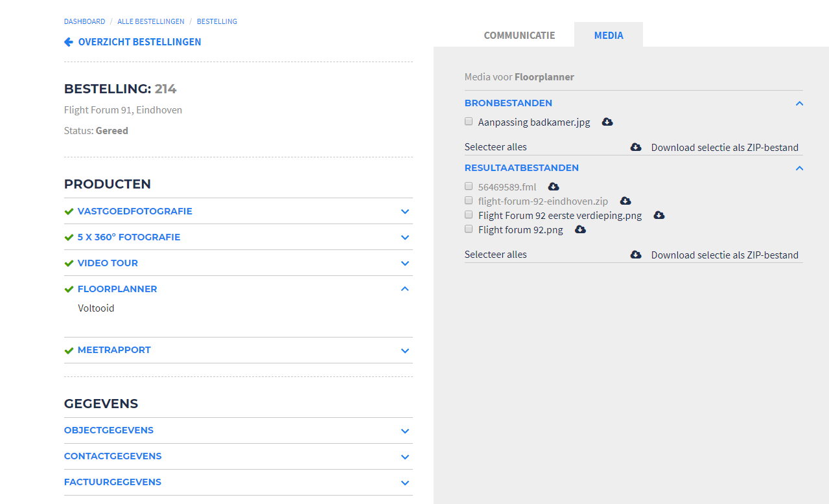Viewport: 829px width, 504px height.
Task: Go to Dashboard via breadcrumb
Action: coord(84,21)
